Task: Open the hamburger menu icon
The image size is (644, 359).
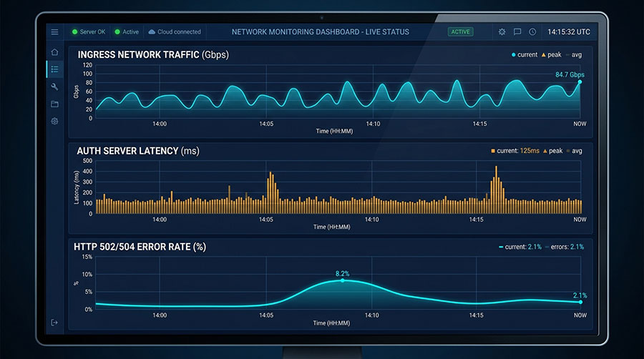Action: [54, 32]
